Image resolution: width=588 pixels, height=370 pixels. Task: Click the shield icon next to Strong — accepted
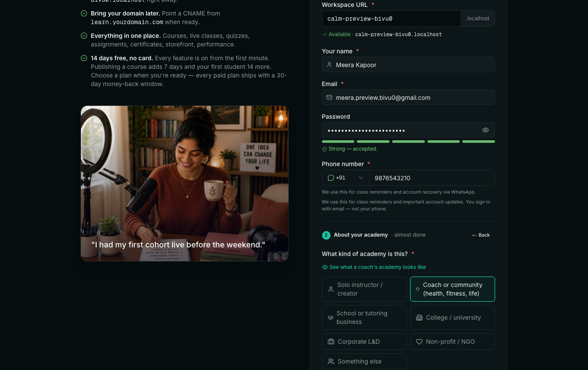(325, 149)
